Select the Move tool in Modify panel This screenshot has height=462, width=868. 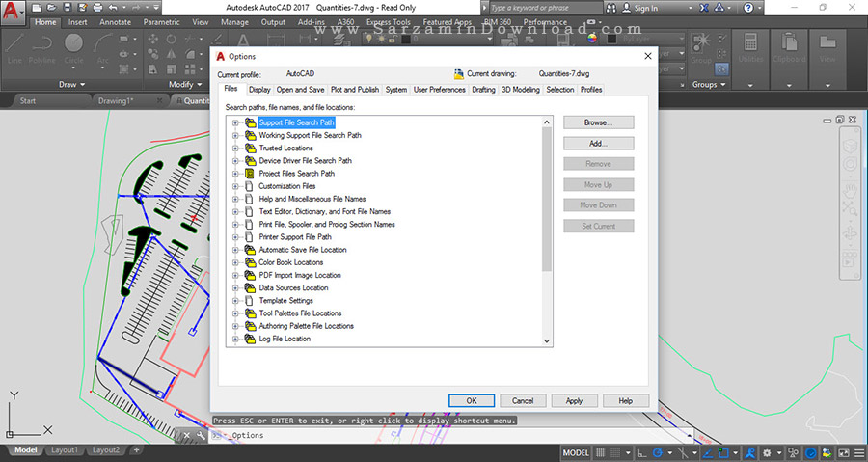[x=152, y=39]
